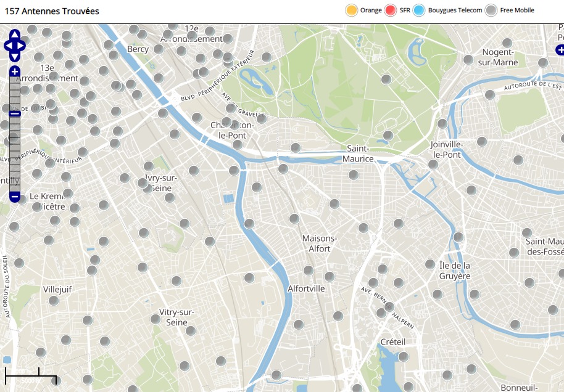Click the "Bouygues Telecom" legend text
This screenshot has height=392, width=564.
(x=455, y=10)
